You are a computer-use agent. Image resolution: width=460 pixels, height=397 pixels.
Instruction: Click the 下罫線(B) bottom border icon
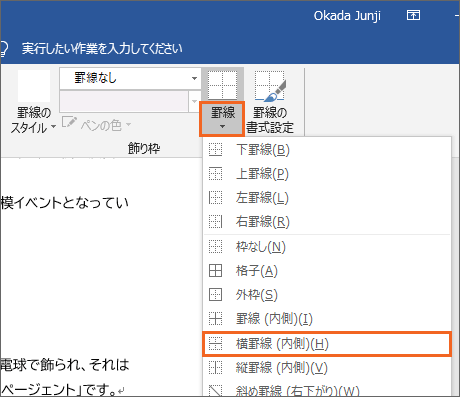click(215, 150)
